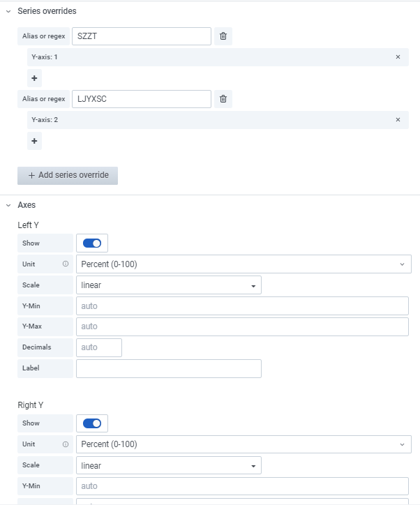Show info icon beside Right Y Unit
This screenshot has height=505, width=420.
(66, 444)
